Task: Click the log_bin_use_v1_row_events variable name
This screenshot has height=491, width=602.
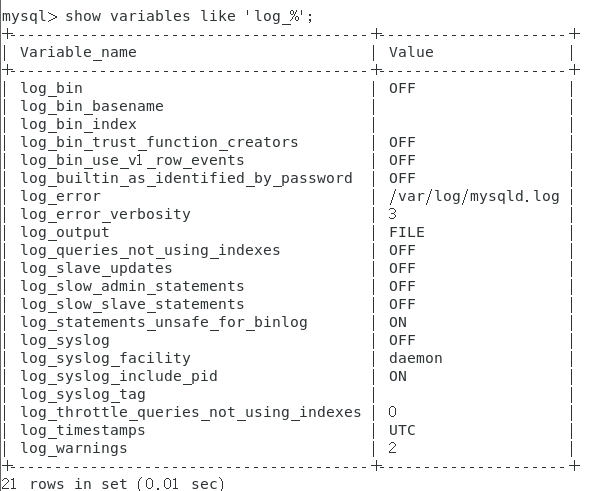Action: click(133, 160)
